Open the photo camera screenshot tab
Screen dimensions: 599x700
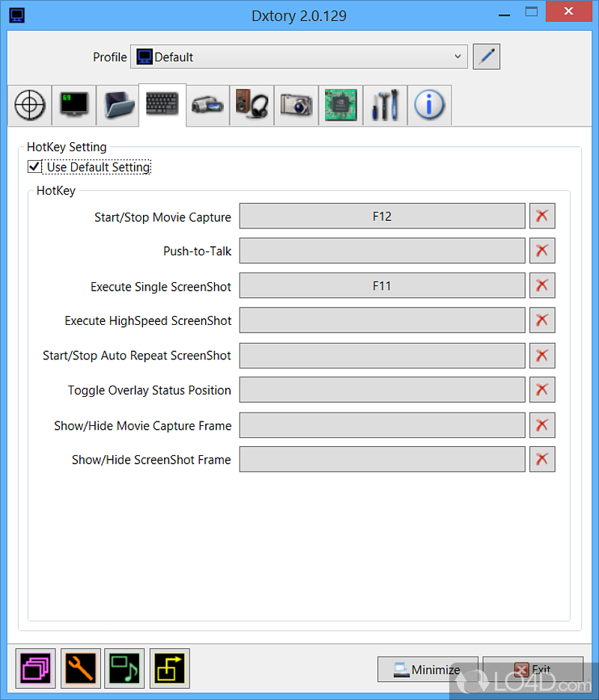tap(297, 106)
